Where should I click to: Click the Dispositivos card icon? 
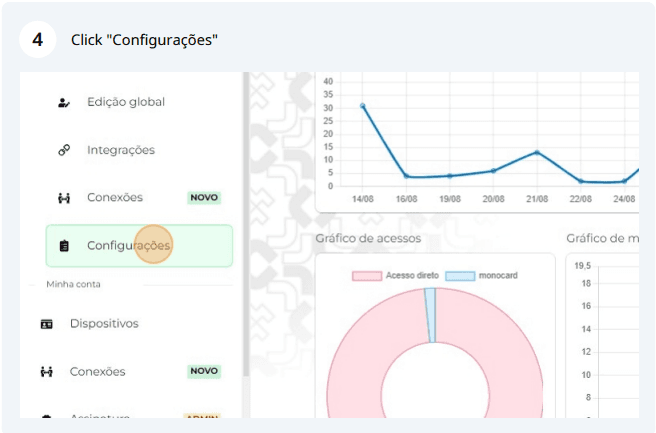click(46, 324)
